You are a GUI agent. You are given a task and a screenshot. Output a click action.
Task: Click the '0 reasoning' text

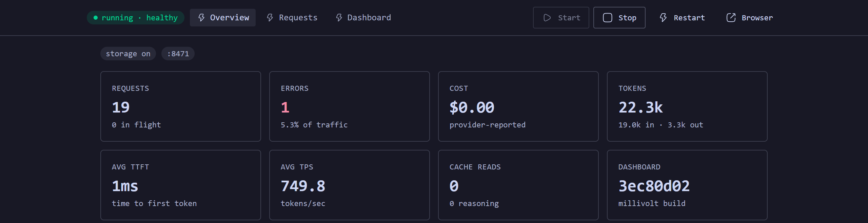tap(474, 203)
